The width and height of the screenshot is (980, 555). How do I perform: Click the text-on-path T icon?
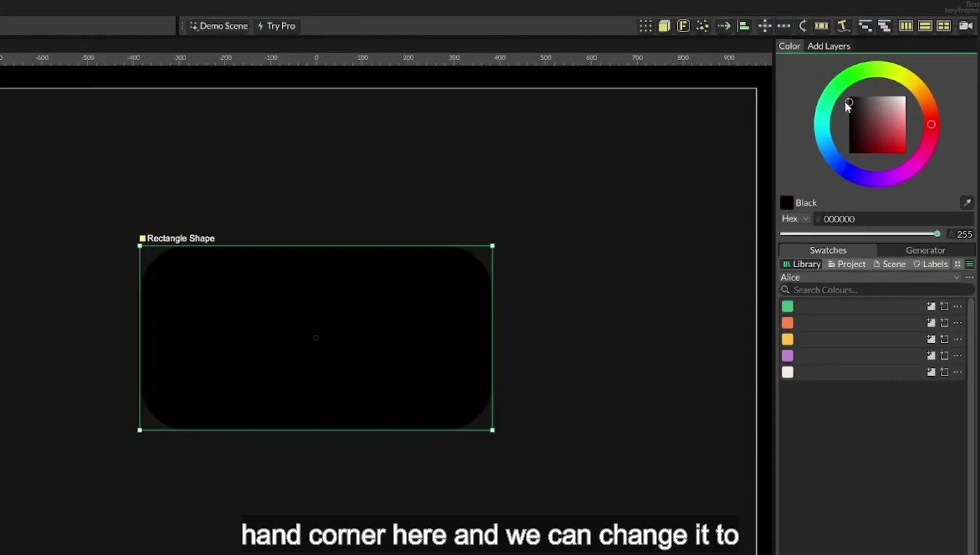843,26
